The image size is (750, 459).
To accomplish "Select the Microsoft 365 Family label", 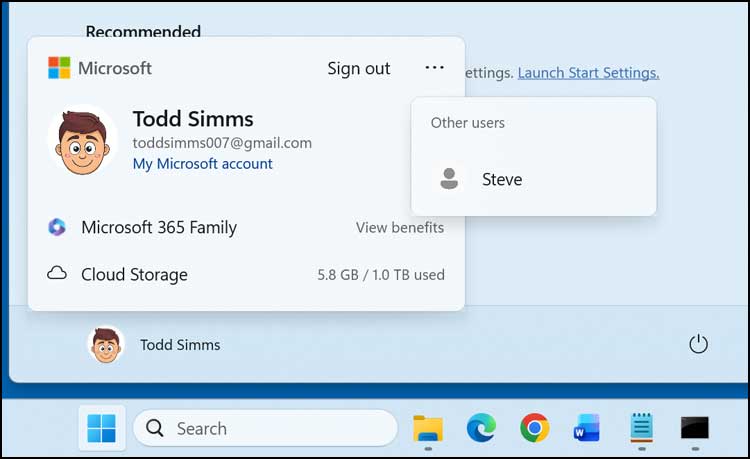I will (159, 228).
